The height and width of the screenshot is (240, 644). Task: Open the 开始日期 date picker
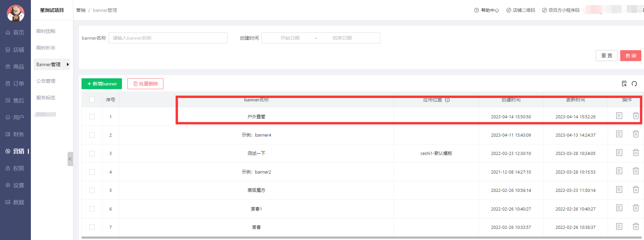pyautogui.click(x=290, y=38)
